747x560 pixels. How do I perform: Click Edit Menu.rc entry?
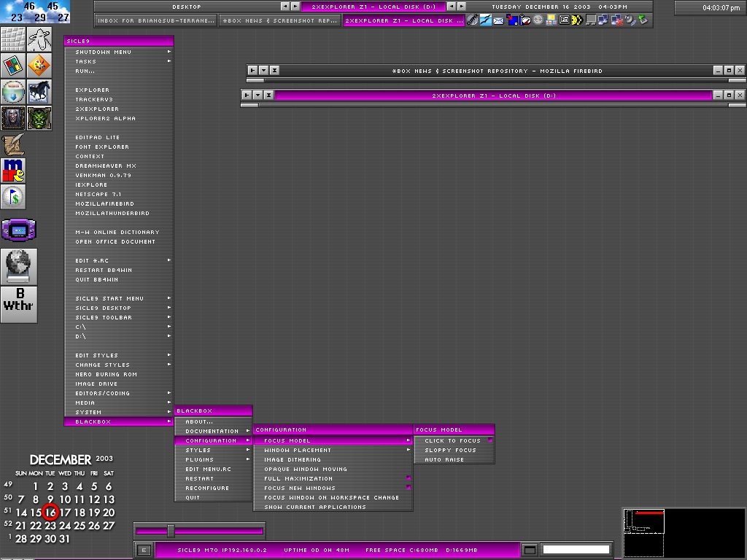(214, 469)
